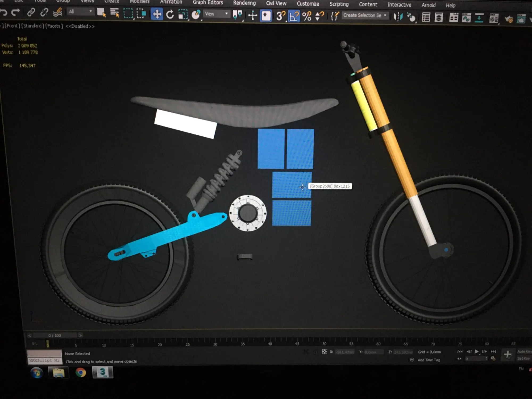The width and height of the screenshot is (532, 399).
Task: Open Create Selection Set dropdown
Action: click(365, 15)
